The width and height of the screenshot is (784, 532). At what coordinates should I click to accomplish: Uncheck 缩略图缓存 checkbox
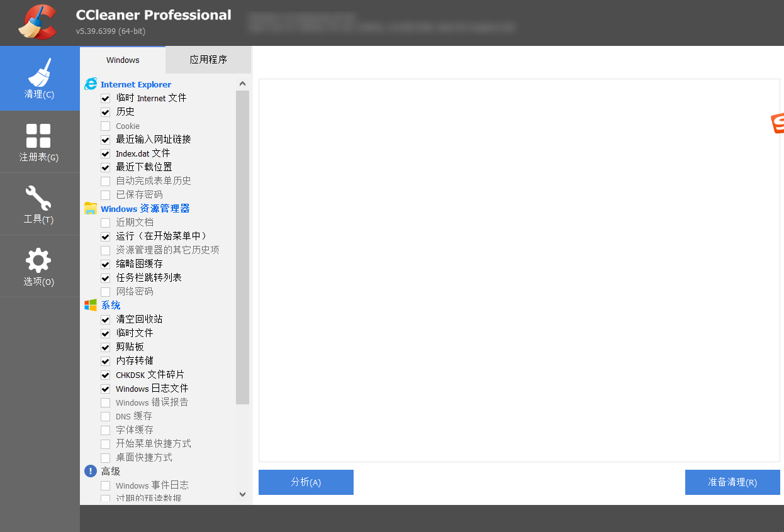coord(105,265)
